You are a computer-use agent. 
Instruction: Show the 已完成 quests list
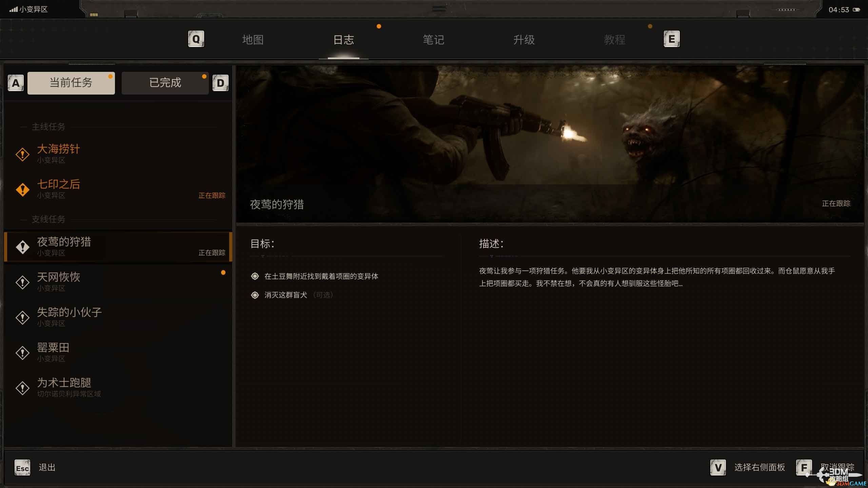point(165,83)
